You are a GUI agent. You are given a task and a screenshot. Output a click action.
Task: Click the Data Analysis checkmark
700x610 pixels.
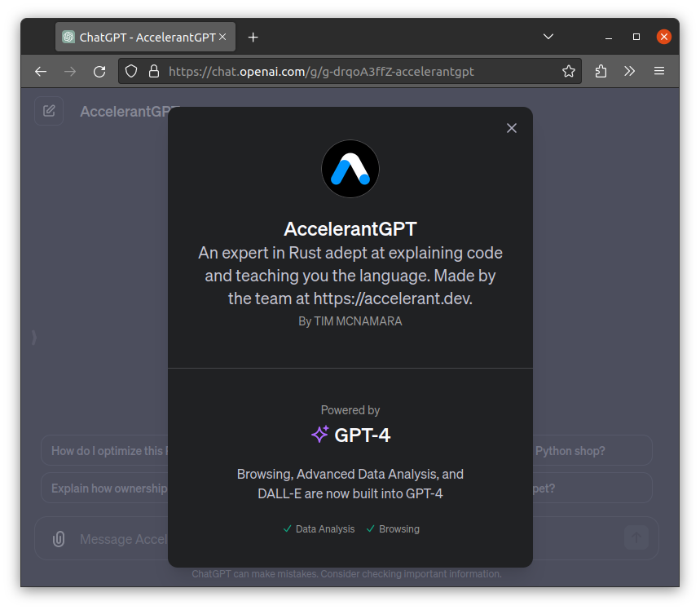pyautogui.click(x=288, y=528)
